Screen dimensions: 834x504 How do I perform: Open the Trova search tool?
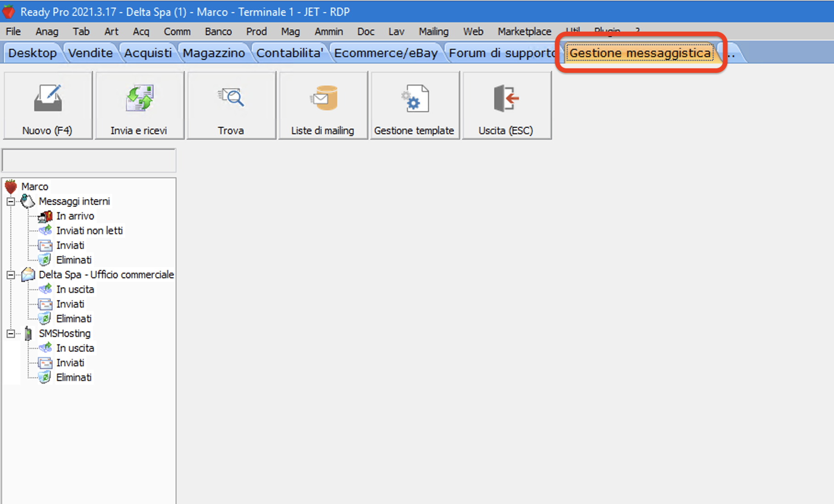click(231, 105)
